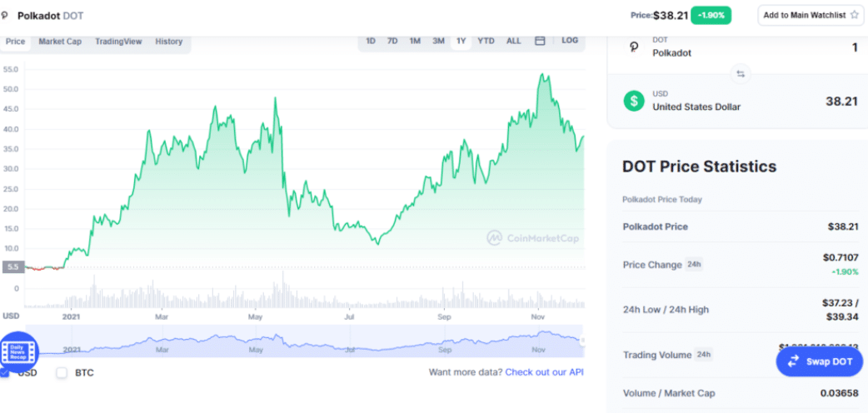
Task: Open the calendar date range picker
Action: (541, 41)
